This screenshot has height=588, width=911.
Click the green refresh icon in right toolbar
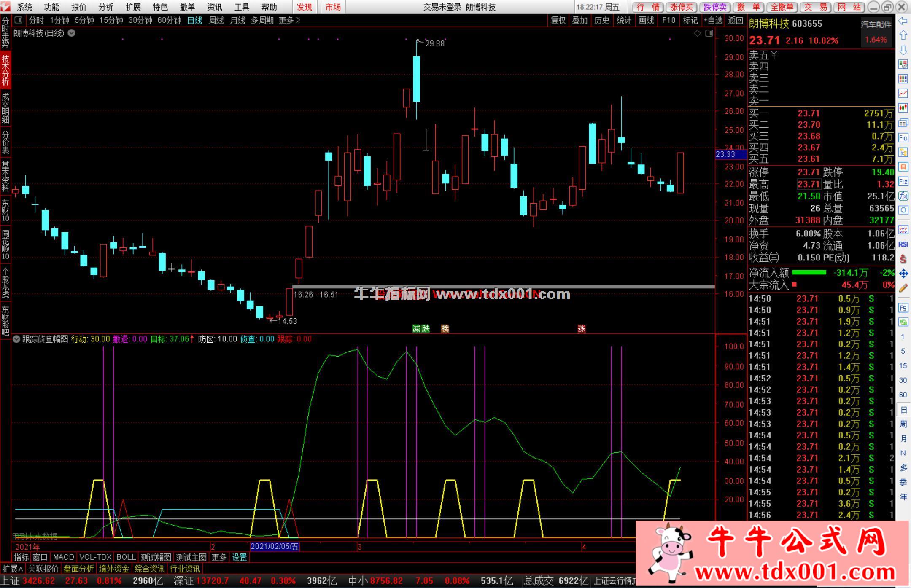903,322
